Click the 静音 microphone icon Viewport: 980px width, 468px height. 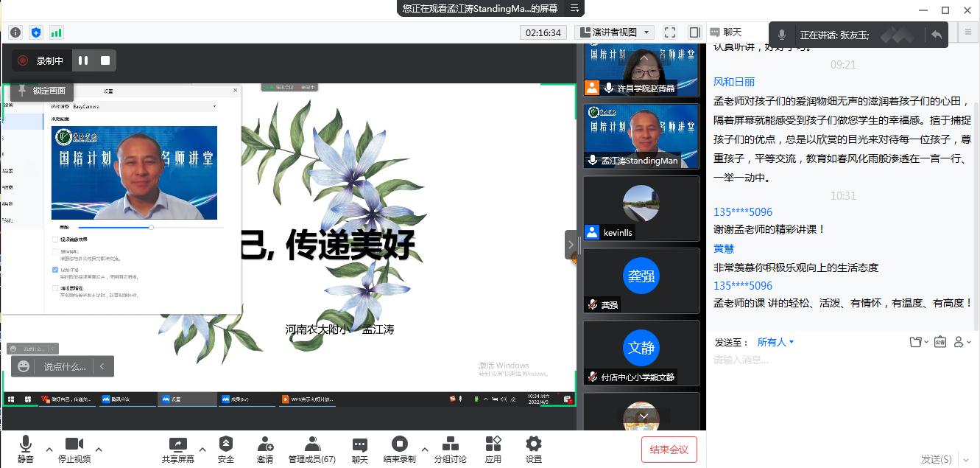pos(25,444)
